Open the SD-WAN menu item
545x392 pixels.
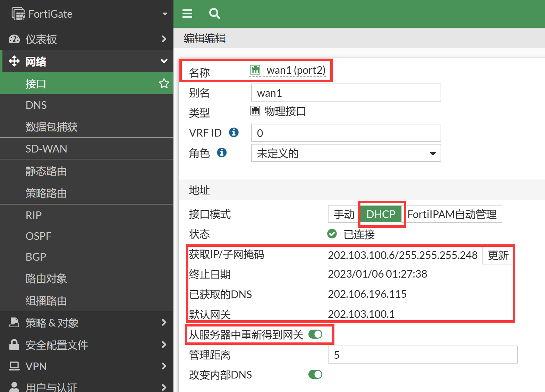point(46,149)
